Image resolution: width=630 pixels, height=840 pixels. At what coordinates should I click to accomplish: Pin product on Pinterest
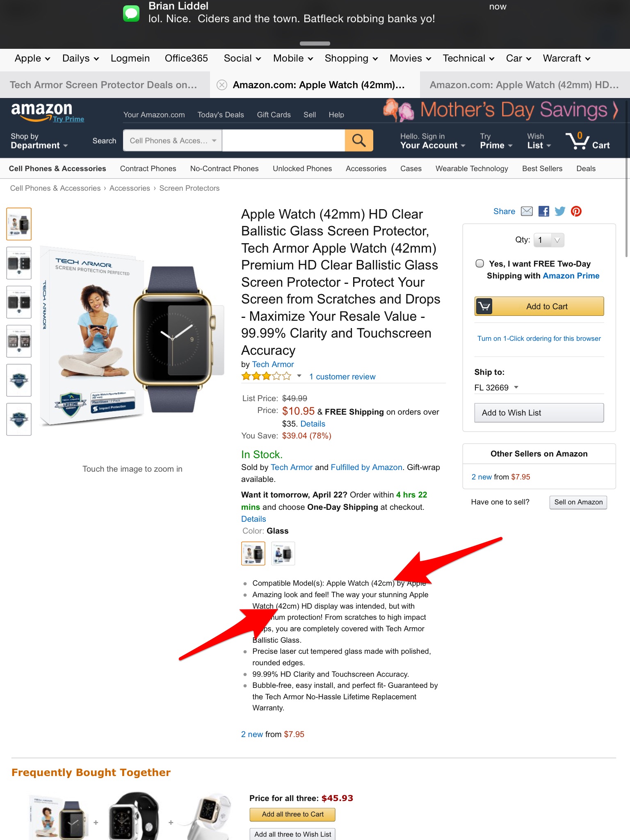click(x=576, y=211)
